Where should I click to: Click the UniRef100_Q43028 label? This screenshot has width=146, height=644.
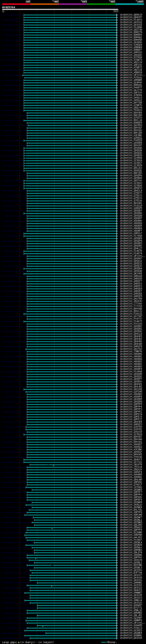pos(131,638)
